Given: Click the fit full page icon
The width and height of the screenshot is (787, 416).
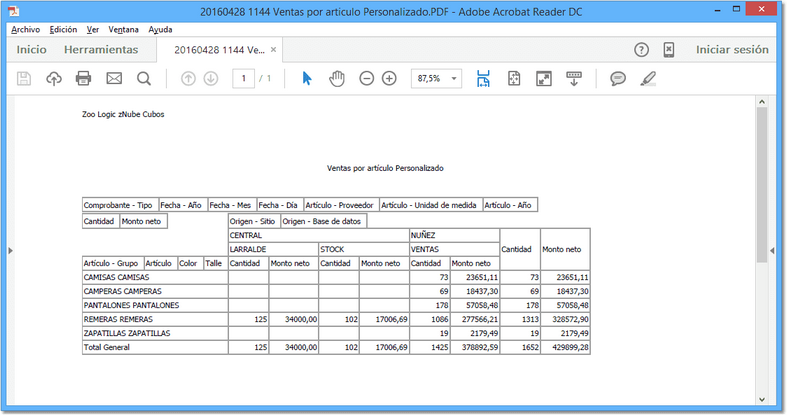Looking at the screenshot, I should click(x=514, y=79).
